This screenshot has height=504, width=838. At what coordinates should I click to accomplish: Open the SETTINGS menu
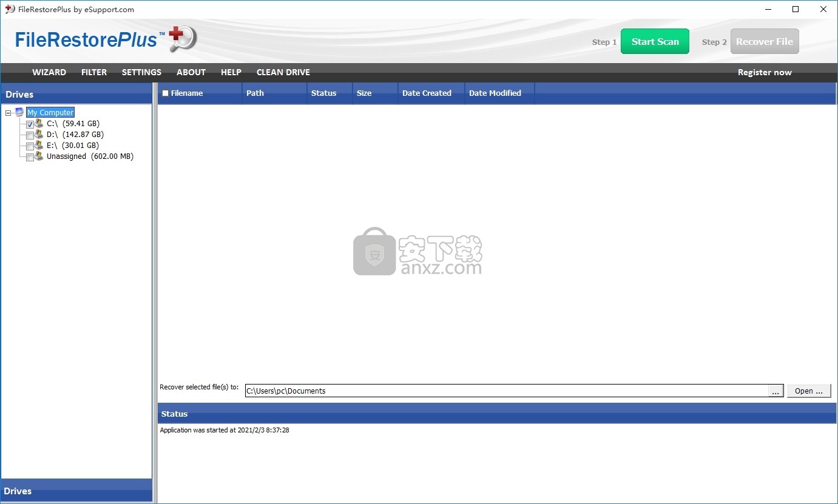[141, 72]
